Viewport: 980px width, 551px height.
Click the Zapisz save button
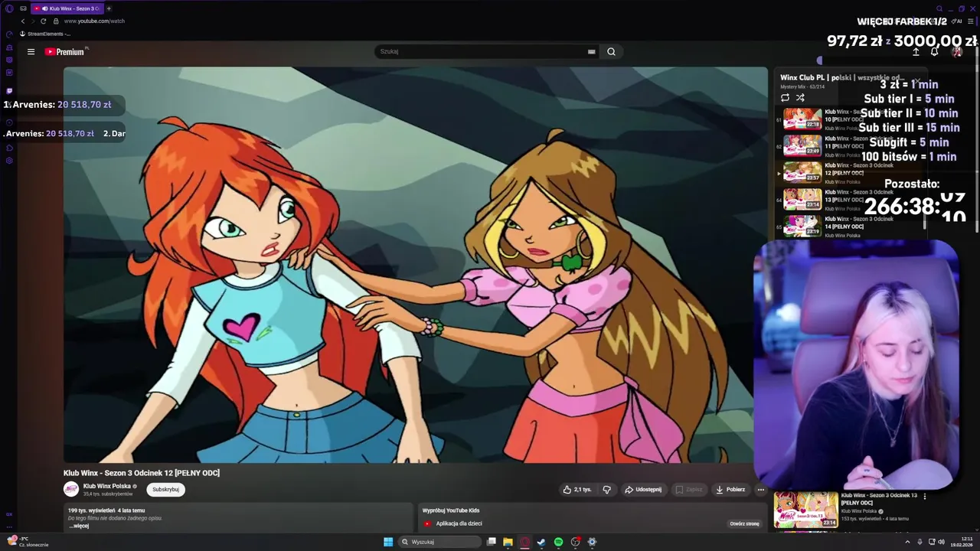(x=689, y=490)
